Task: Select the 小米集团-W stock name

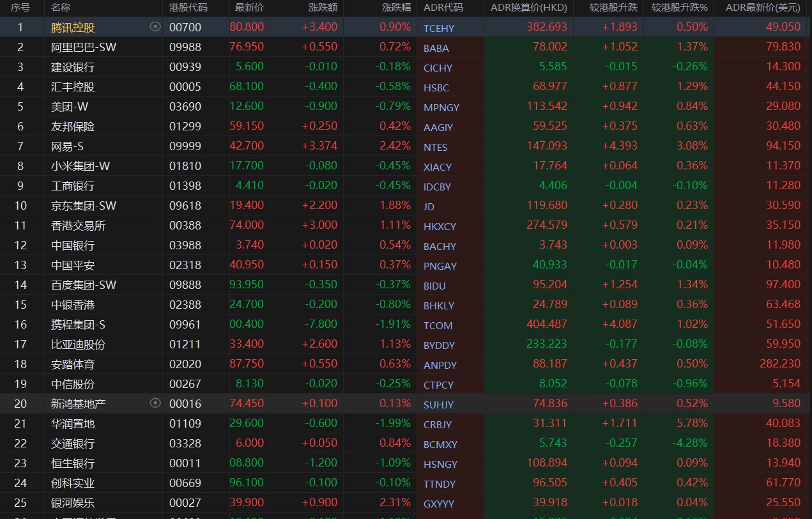Action: pyautogui.click(x=80, y=166)
